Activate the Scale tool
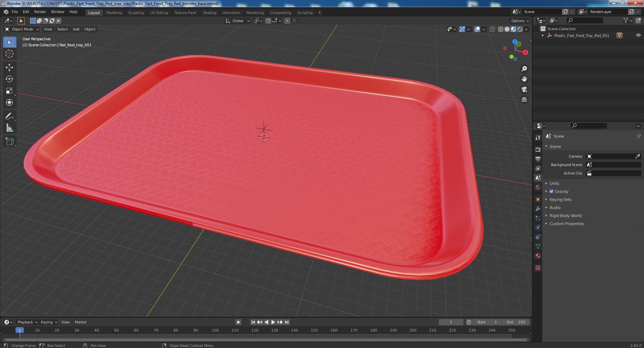 pyautogui.click(x=9, y=91)
